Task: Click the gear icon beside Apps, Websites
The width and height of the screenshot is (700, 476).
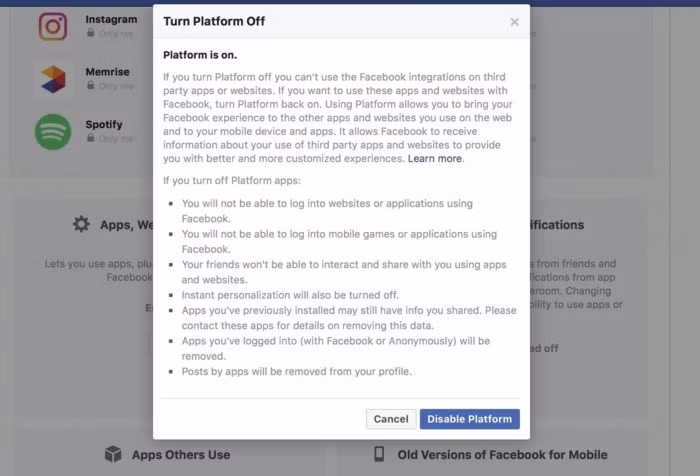Action: [x=82, y=224]
